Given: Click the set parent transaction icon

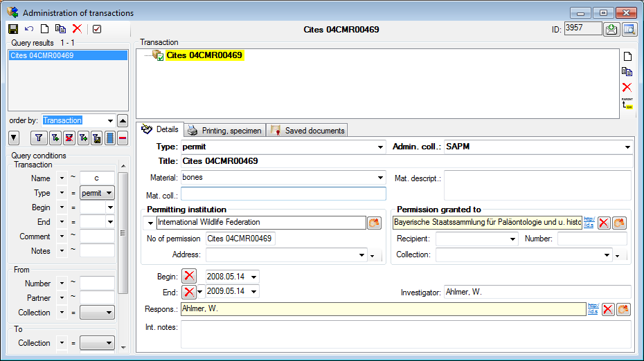Looking at the screenshot, I should pos(627,103).
